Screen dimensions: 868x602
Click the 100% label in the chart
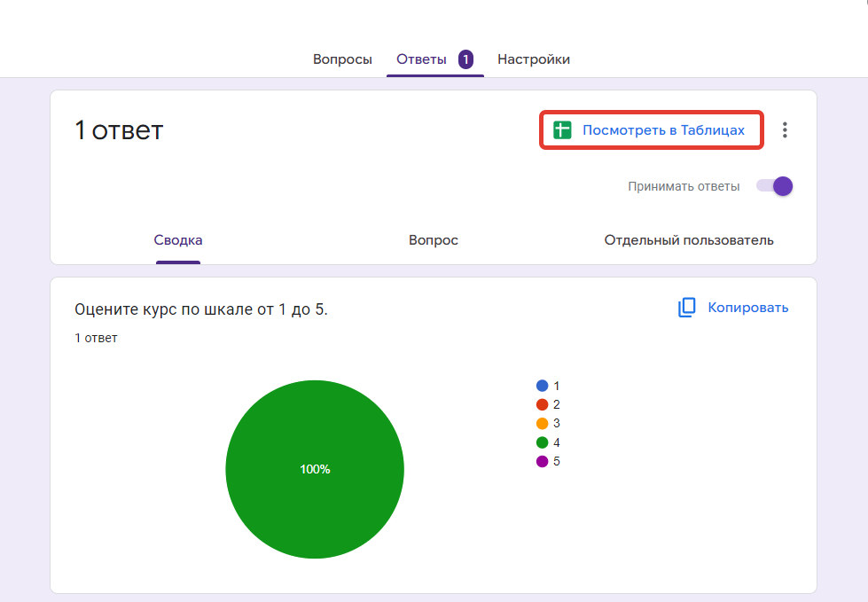pyautogui.click(x=315, y=469)
